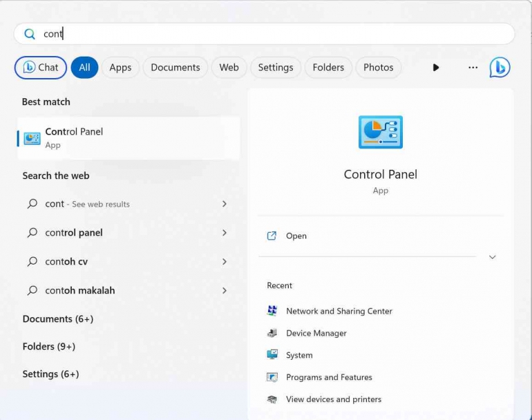Expand more actions chevron under Open
Viewport: 532px width, 420px height.
[x=492, y=257]
